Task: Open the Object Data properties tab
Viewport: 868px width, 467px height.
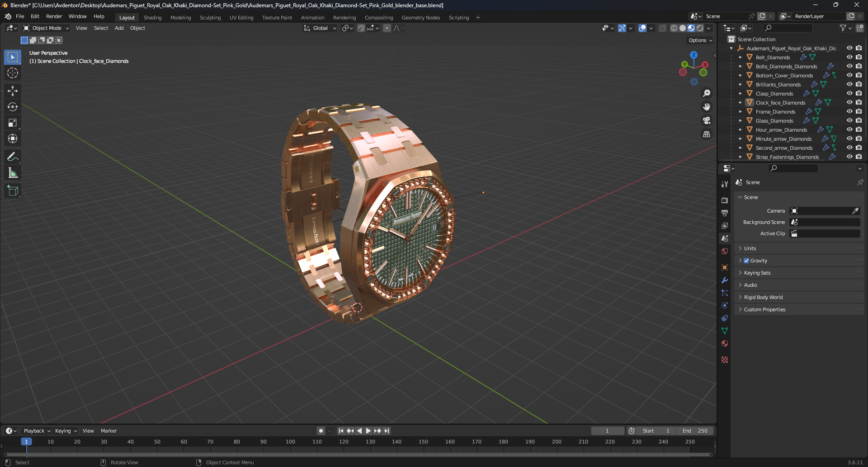Action: (725, 331)
